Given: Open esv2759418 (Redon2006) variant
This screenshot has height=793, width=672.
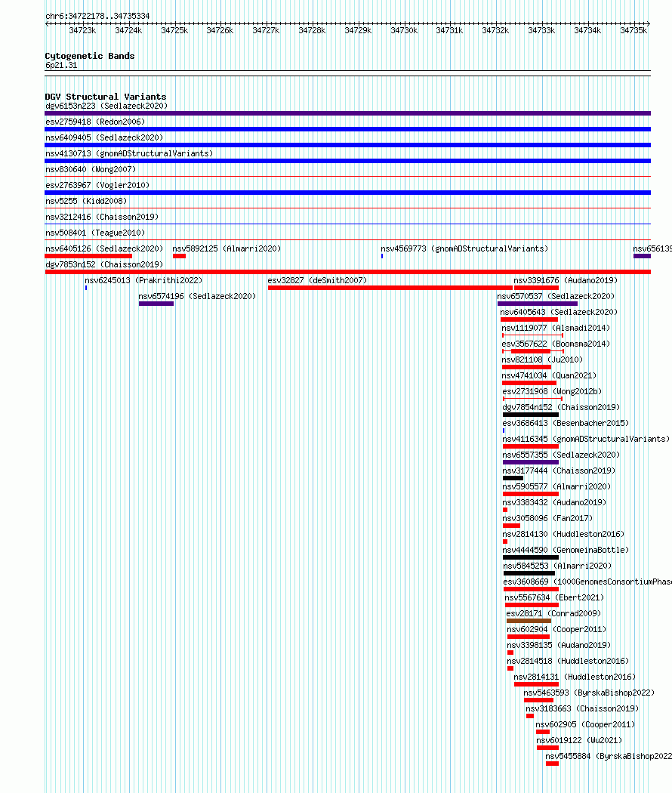Looking at the screenshot, I should [95, 122].
